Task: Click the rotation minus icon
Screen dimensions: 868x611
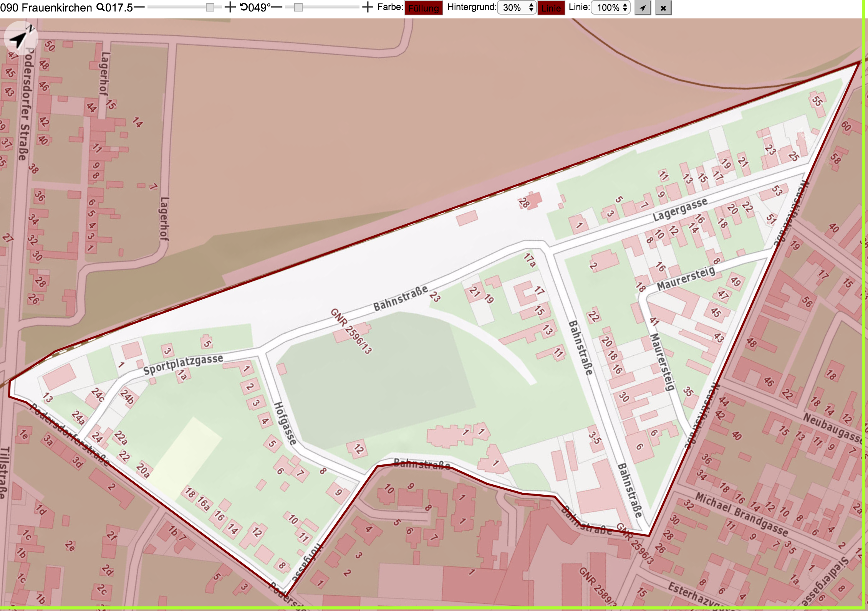Action: coord(277,7)
